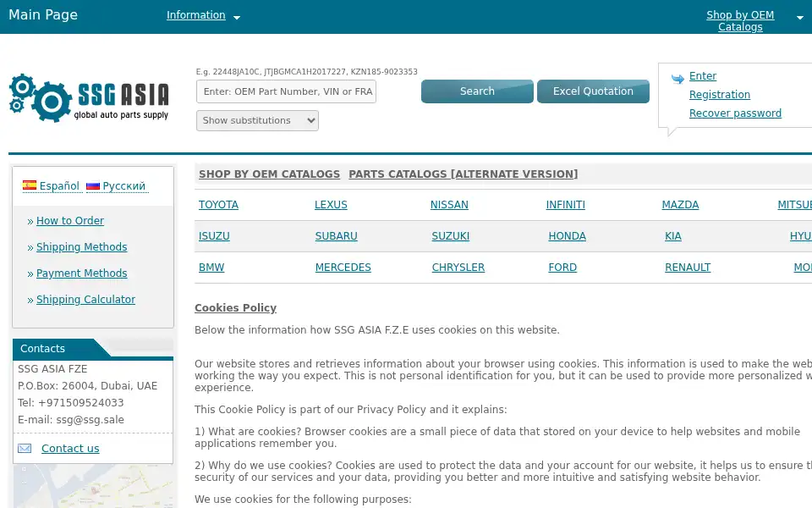Open the KIA catalog
The height and width of the screenshot is (508, 812).
673,236
